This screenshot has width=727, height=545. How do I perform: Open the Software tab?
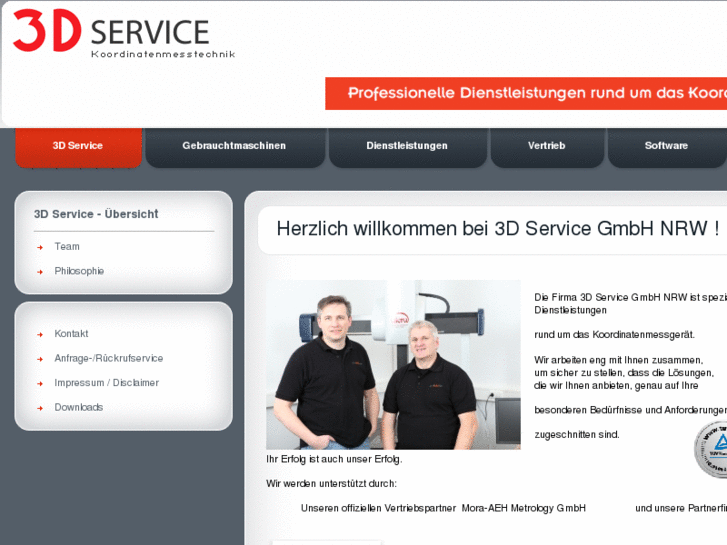667,146
